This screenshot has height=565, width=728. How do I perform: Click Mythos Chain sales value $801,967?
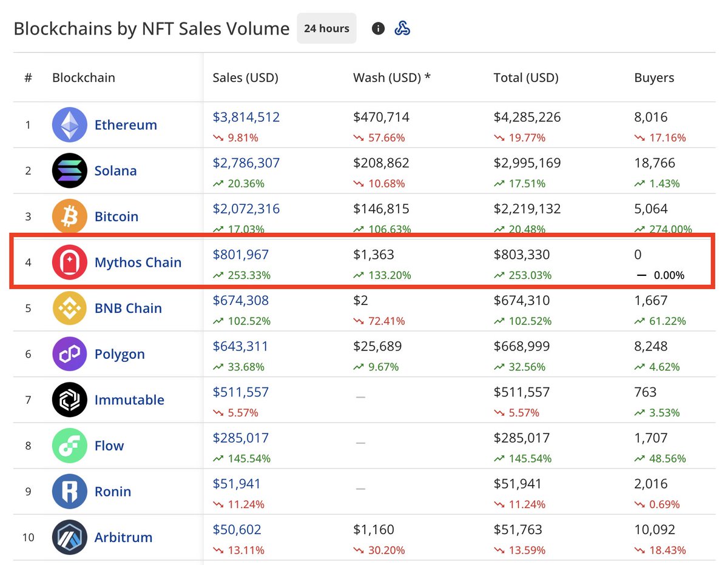[240, 255]
